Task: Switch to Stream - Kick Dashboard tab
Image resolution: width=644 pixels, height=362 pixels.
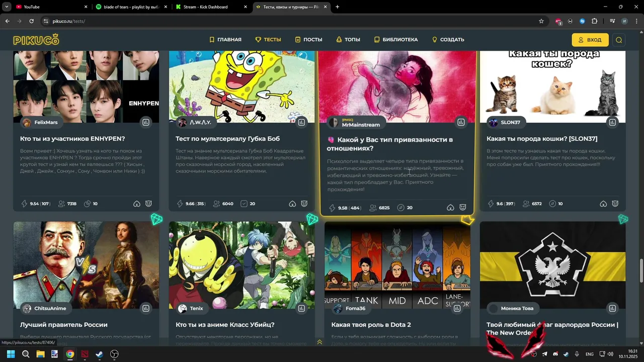Action: click(x=211, y=7)
